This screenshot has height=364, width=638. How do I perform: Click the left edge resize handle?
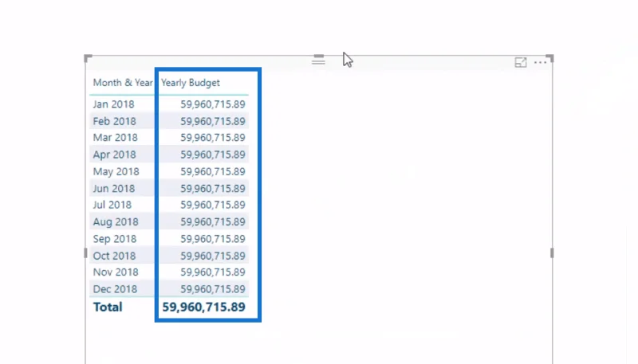click(85, 253)
